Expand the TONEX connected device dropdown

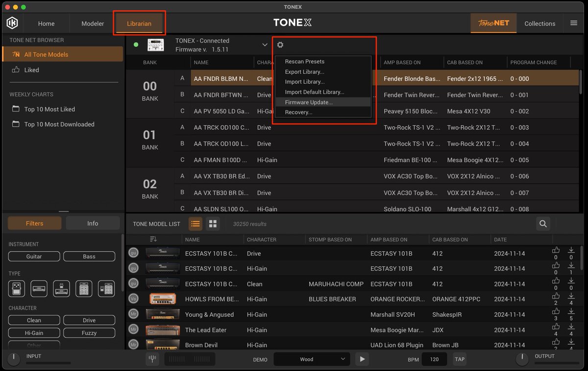point(265,45)
